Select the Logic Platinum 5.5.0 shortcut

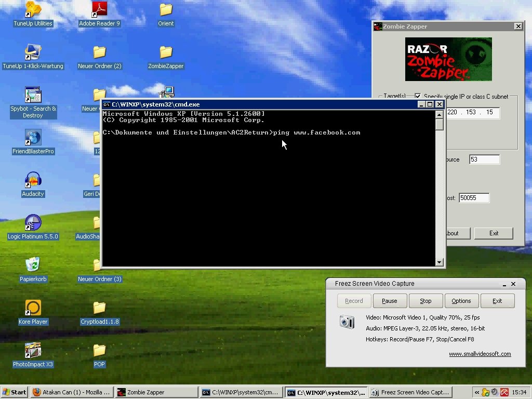pyautogui.click(x=33, y=227)
